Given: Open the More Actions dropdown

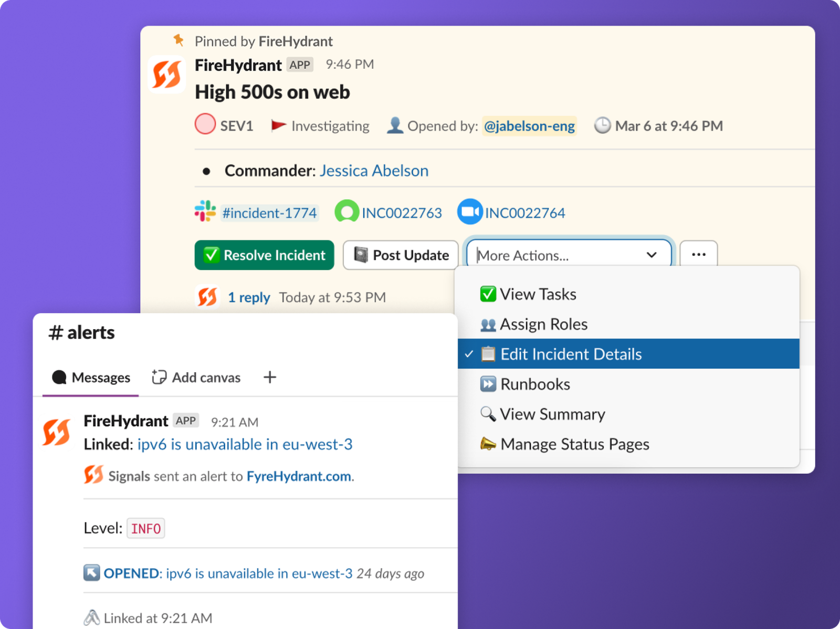Looking at the screenshot, I should (569, 255).
